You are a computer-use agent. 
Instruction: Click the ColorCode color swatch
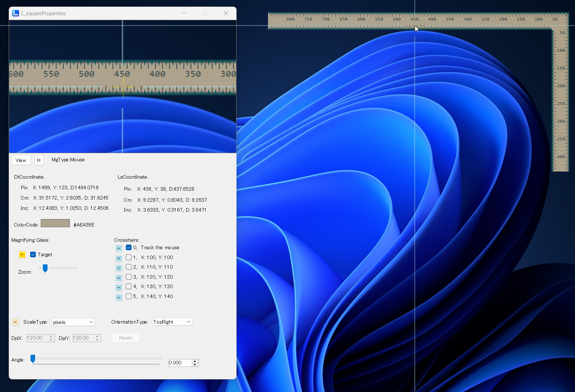pyautogui.click(x=55, y=223)
